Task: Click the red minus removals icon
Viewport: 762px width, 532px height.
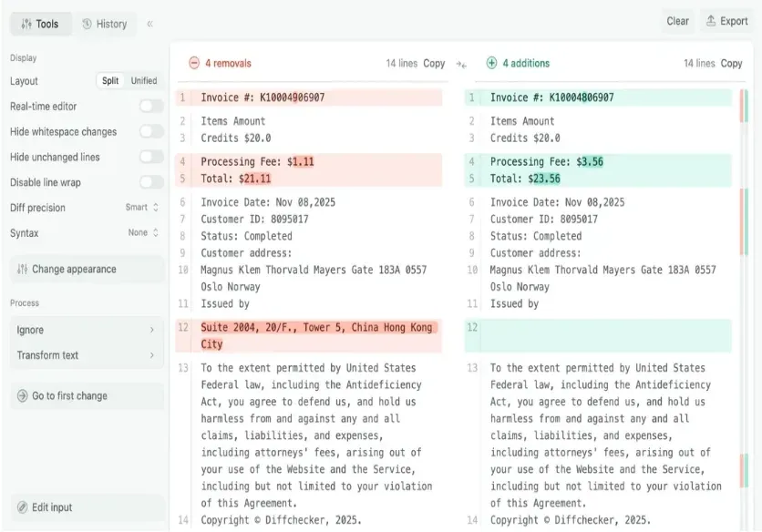Action: (194, 63)
